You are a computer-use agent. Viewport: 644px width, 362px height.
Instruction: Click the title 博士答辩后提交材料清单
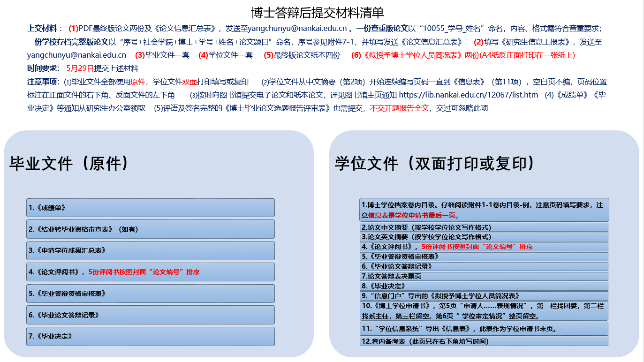click(x=318, y=12)
